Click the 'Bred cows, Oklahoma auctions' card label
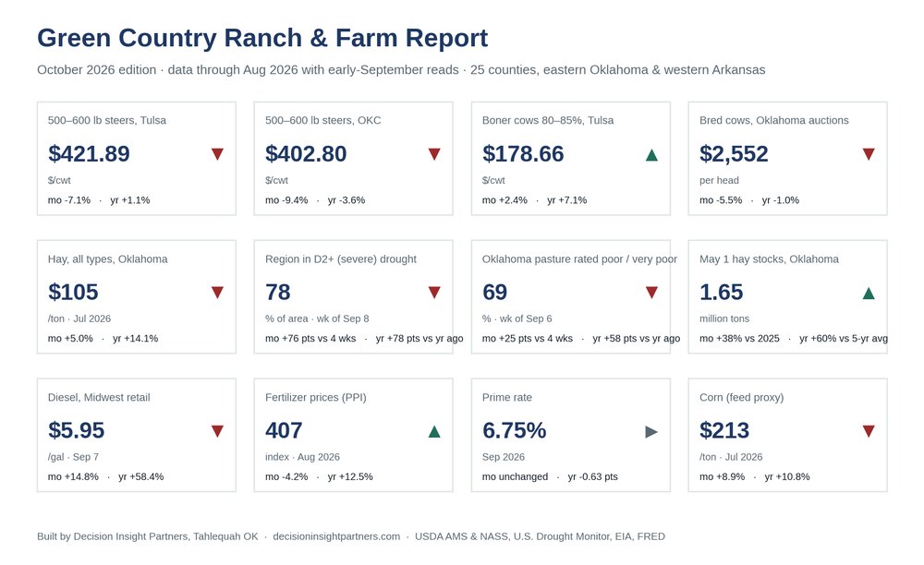The height and width of the screenshot is (565, 924). click(x=774, y=120)
